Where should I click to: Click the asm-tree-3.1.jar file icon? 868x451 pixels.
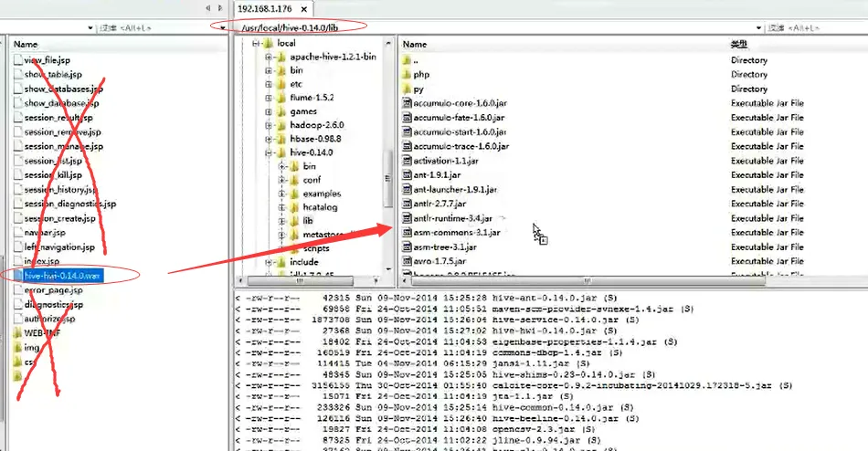coord(407,246)
